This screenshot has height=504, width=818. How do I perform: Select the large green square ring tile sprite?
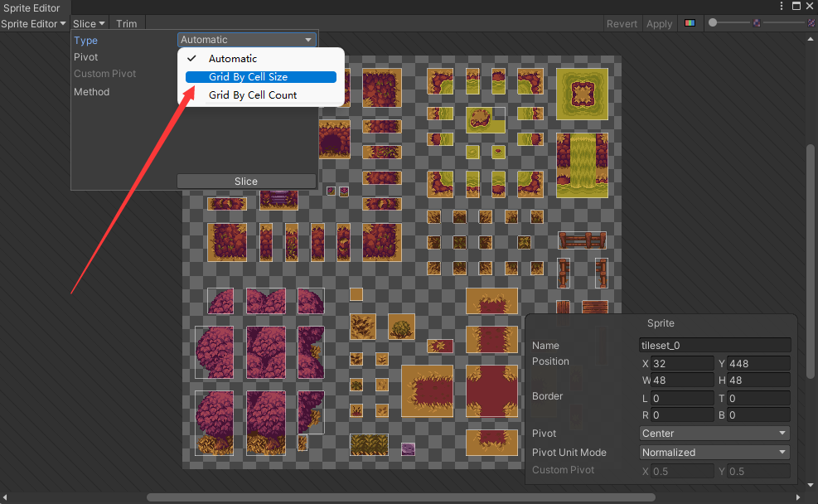[582, 94]
